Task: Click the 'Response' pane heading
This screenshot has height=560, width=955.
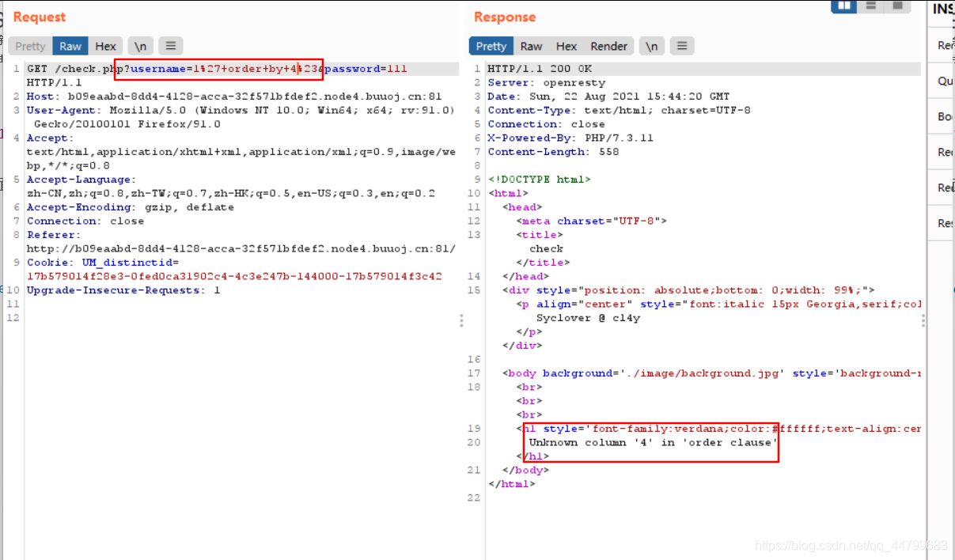Action: [505, 17]
